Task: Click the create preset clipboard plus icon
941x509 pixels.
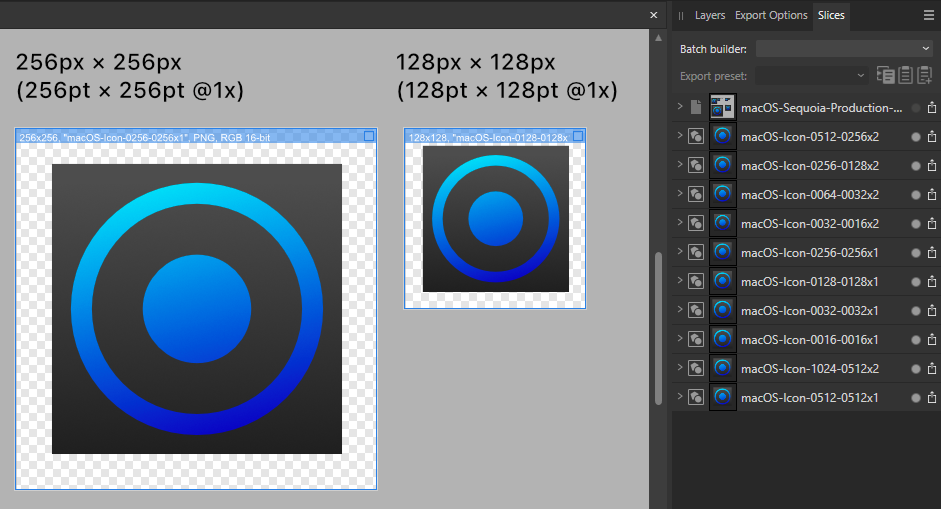Action: pos(925,76)
